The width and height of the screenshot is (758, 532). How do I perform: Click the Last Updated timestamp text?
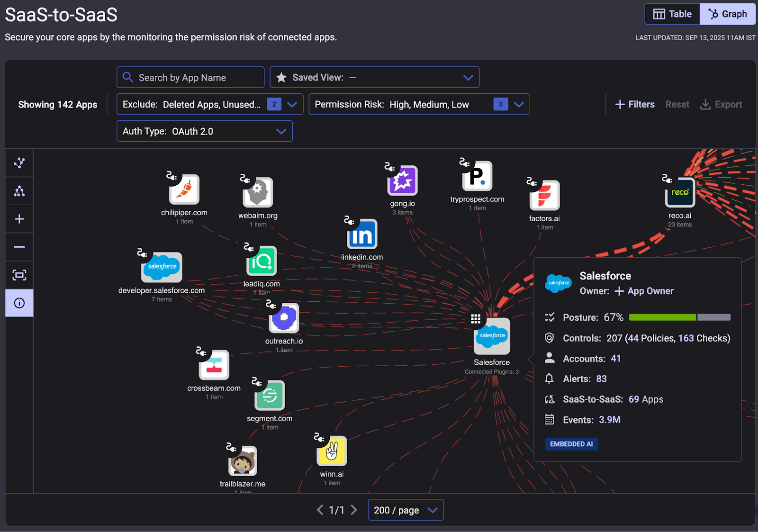point(695,38)
